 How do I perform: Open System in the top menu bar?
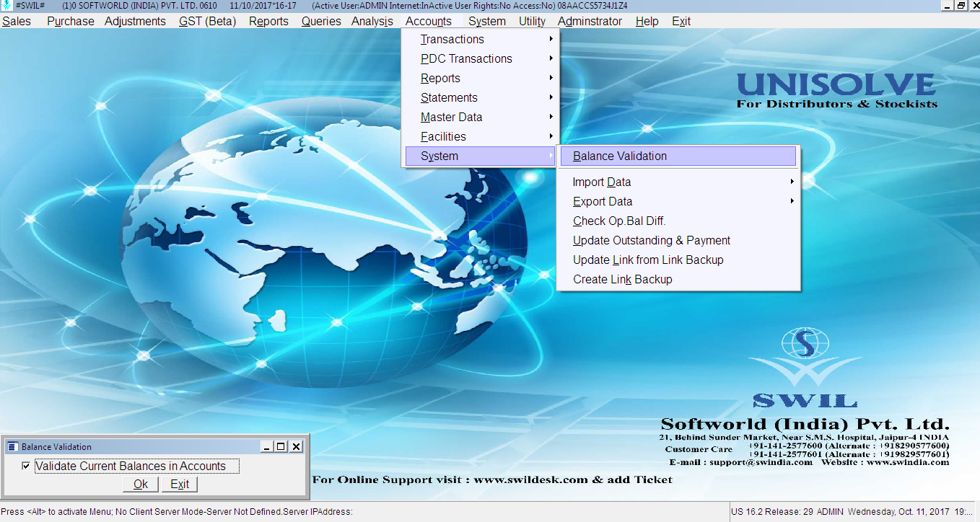487,22
